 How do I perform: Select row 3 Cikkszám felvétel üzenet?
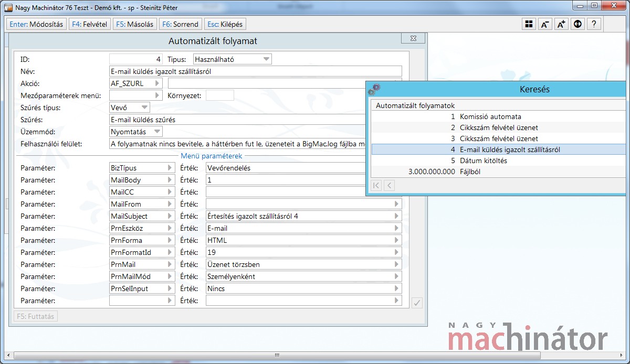(499, 138)
